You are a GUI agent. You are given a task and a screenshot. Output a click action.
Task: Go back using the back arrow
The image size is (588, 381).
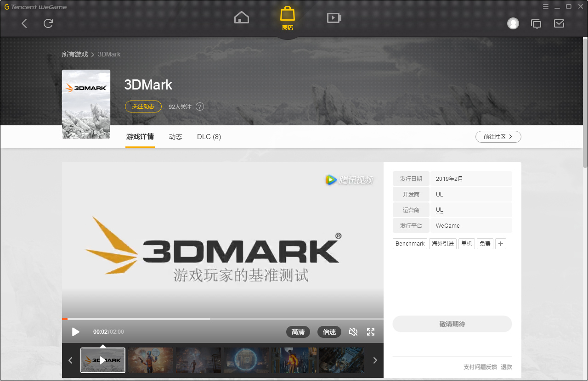[x=24, y=23]
